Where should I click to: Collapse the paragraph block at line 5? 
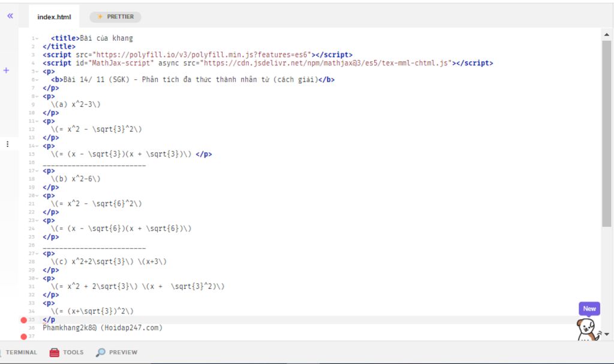pyautogui.click(x=37, y=71)
